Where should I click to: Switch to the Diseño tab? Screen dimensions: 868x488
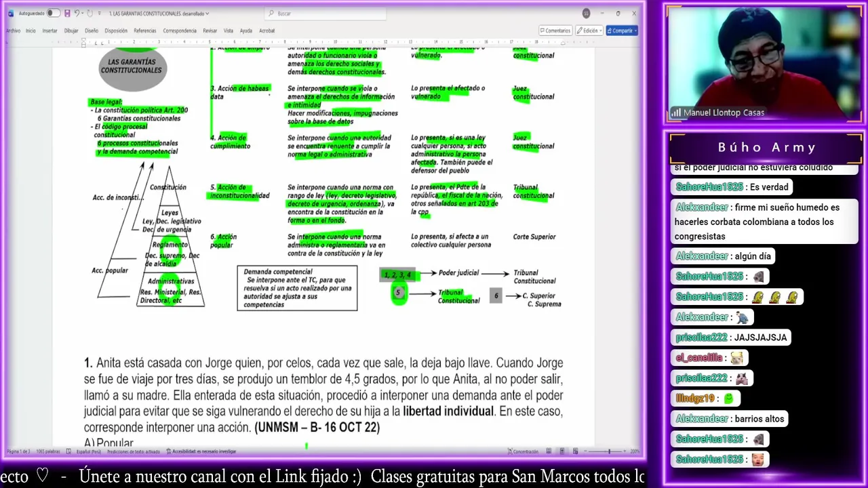pyautogui.click(x=92, y=30)
